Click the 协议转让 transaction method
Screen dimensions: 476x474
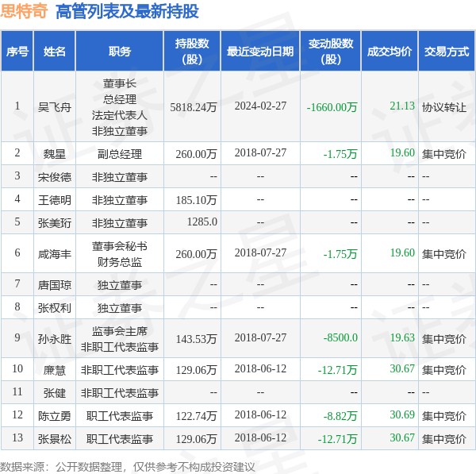coord(443,107)
